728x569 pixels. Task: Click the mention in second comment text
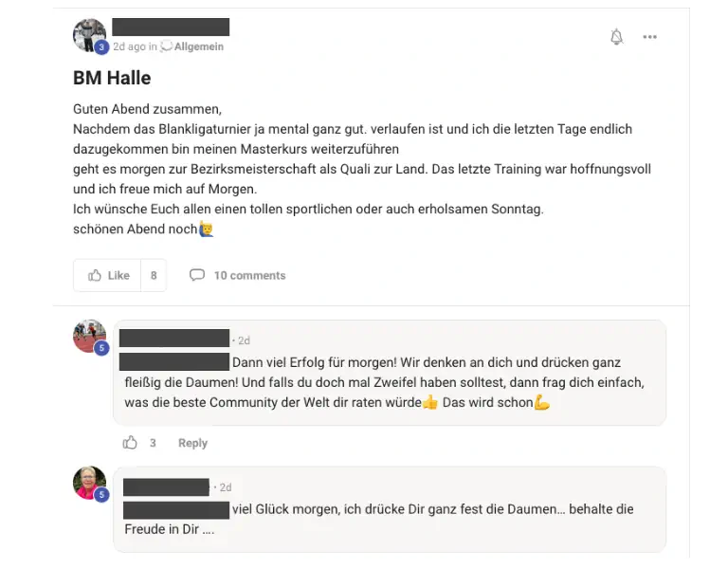(x=176, y=510)
